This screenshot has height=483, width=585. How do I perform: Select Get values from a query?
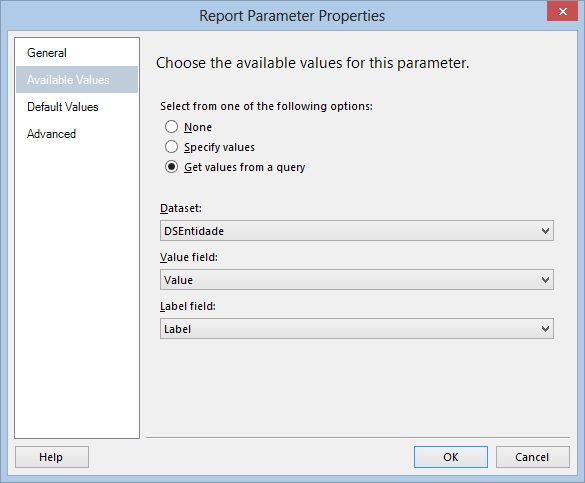(x=171, y=167)
